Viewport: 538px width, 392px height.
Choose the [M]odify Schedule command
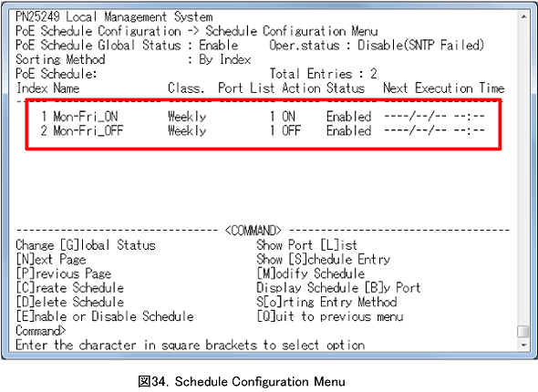click(311, 273)
